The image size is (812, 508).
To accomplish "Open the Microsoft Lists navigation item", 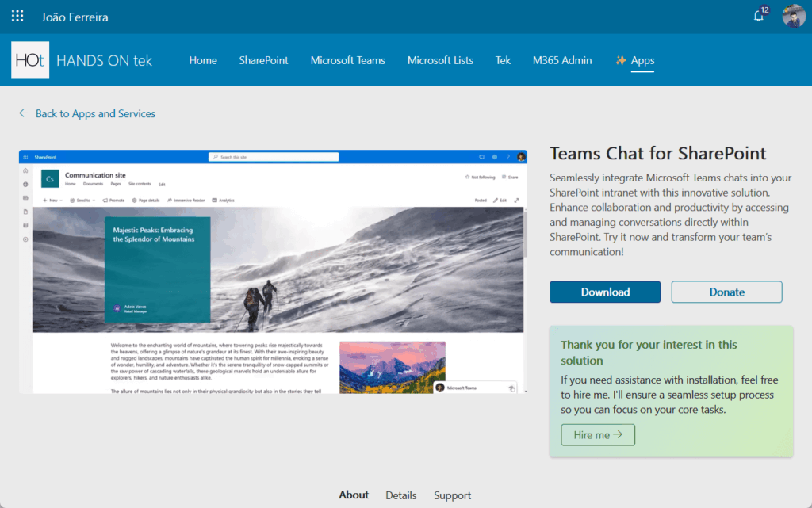I will pyautogui.click(x=440, y=60).
